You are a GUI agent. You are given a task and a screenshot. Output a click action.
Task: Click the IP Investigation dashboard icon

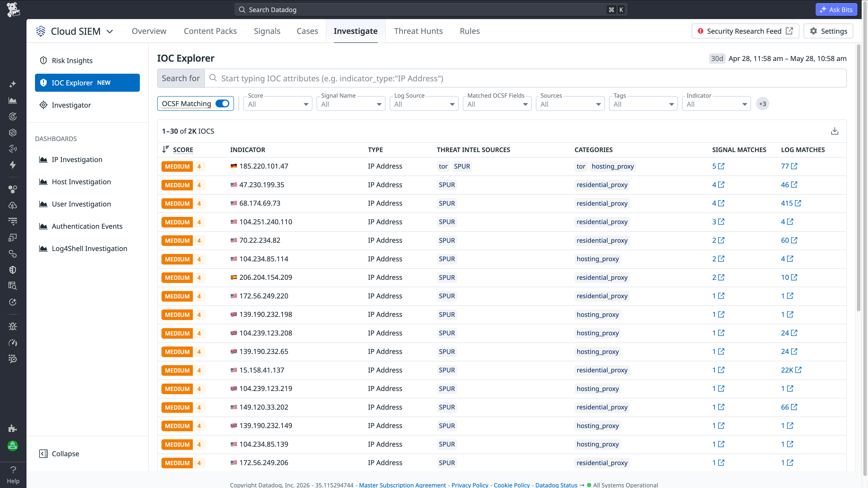[43, 160]
